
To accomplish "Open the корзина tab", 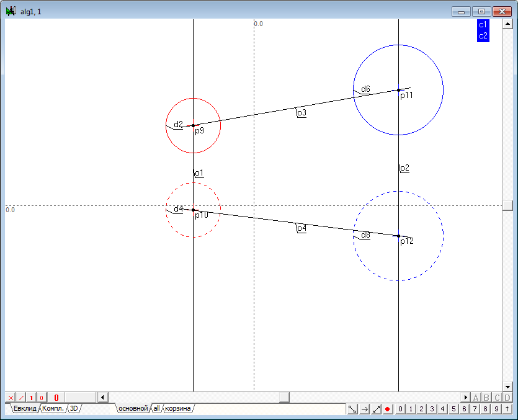I will [177, 408].
